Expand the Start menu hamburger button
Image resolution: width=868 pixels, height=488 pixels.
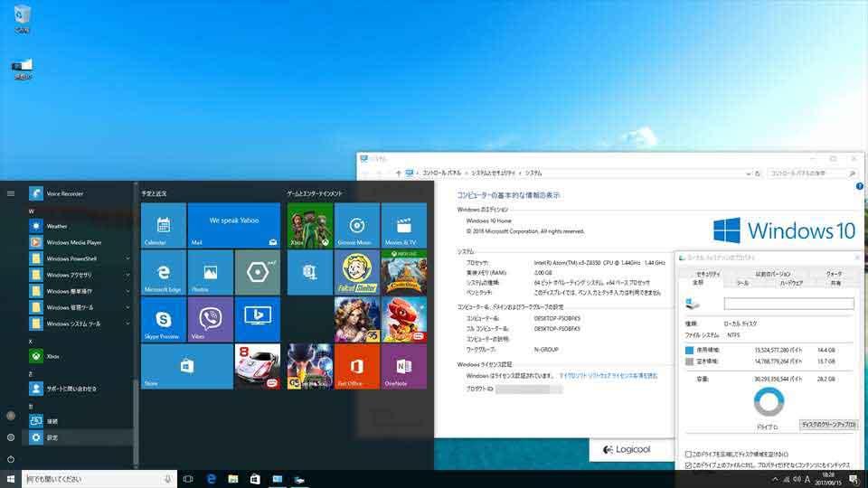[11, 193]
